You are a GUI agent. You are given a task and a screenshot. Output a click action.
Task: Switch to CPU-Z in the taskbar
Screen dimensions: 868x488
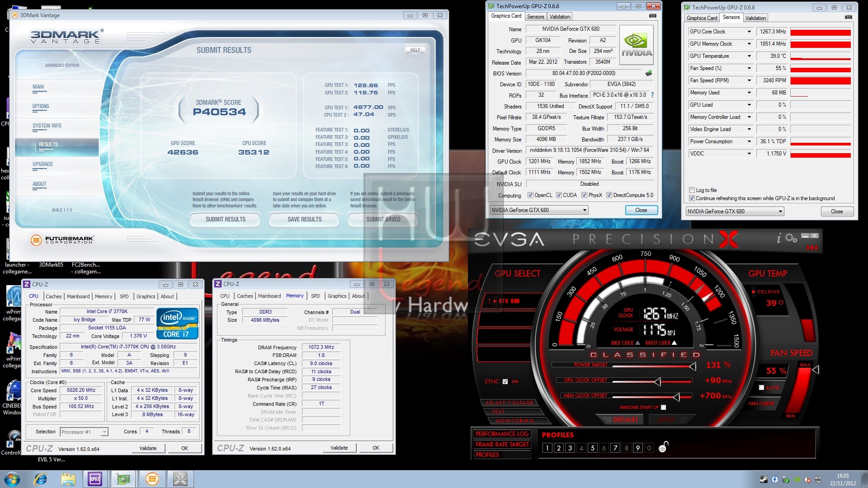(95, 479)
